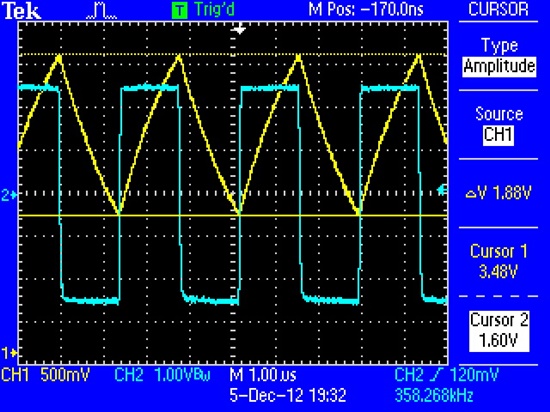Click the M Pos: -170.0ns readout
This screenshot has height=412, width=550.
pos(366,9)
